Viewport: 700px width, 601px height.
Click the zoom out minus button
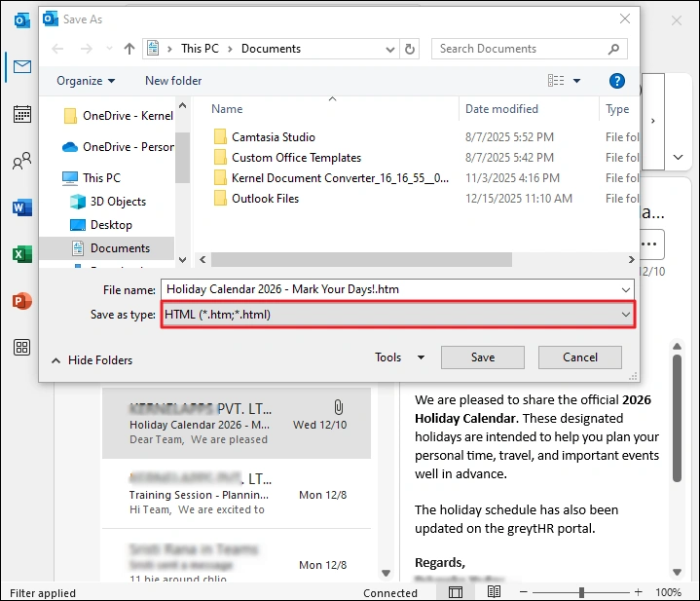click(524, 592)
